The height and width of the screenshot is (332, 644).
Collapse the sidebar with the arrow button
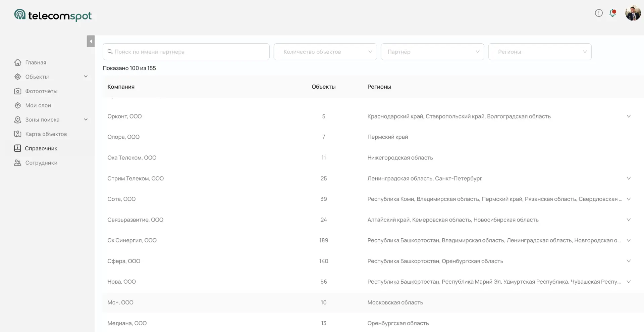91,41
